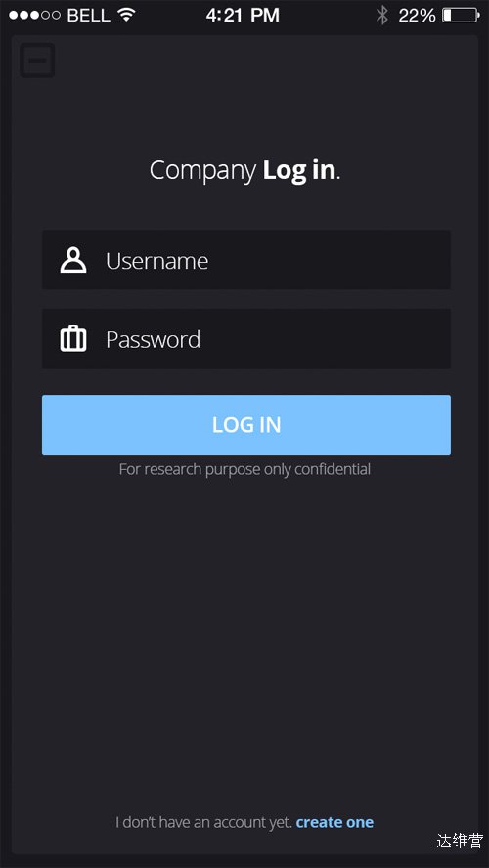
Task: Tap the Password placeholder text
Action: [153, 339]
